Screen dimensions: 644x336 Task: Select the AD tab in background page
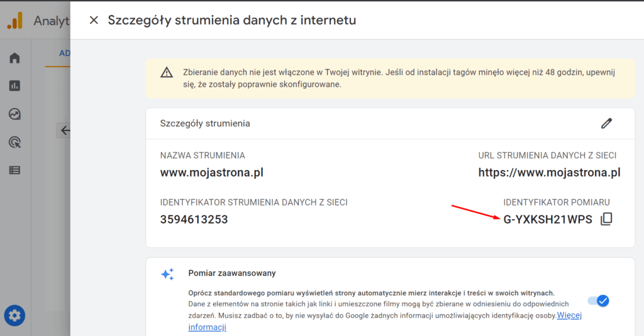coord(65,53)
